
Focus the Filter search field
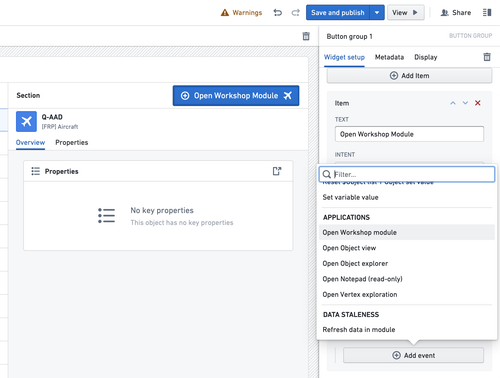[x=407, y=174]
